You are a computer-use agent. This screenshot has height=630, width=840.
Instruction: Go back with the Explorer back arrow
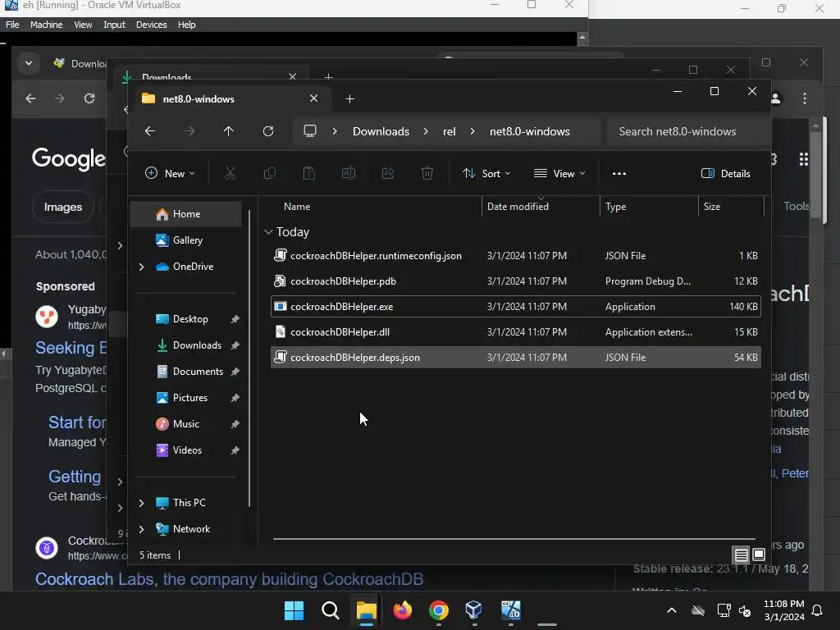(x=150, y=131)
